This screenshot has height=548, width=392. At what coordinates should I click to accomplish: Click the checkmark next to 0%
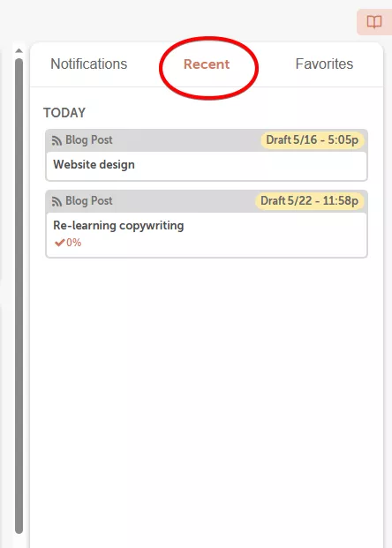60,242
